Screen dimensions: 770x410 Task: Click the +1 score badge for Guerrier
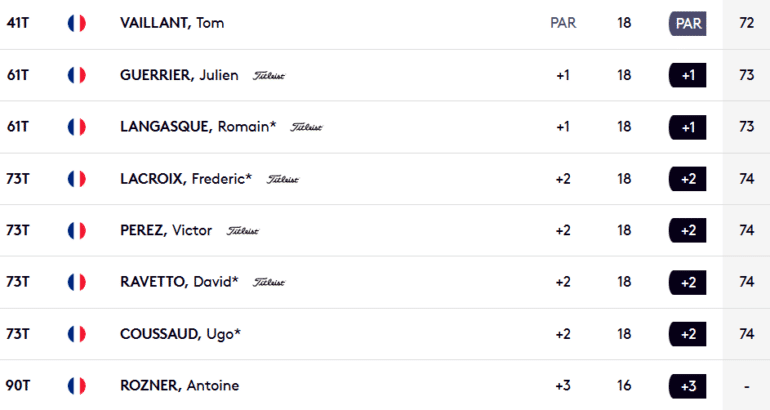point(688,75)
